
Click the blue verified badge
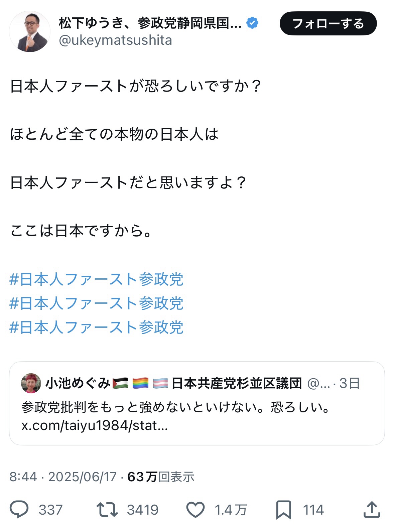[x=252, y=23]
